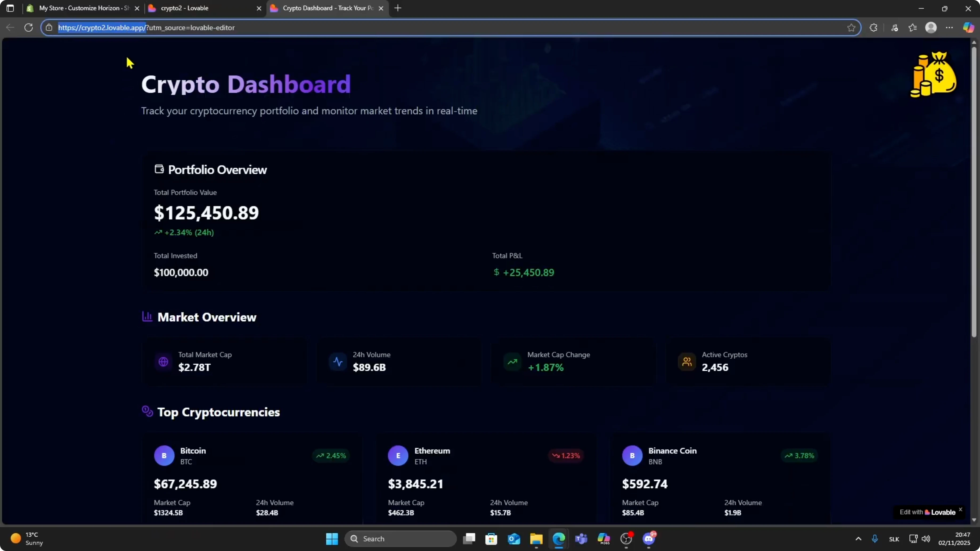
Task: Click the Market Cap Change trend icon
Action: tap(512, 362)
